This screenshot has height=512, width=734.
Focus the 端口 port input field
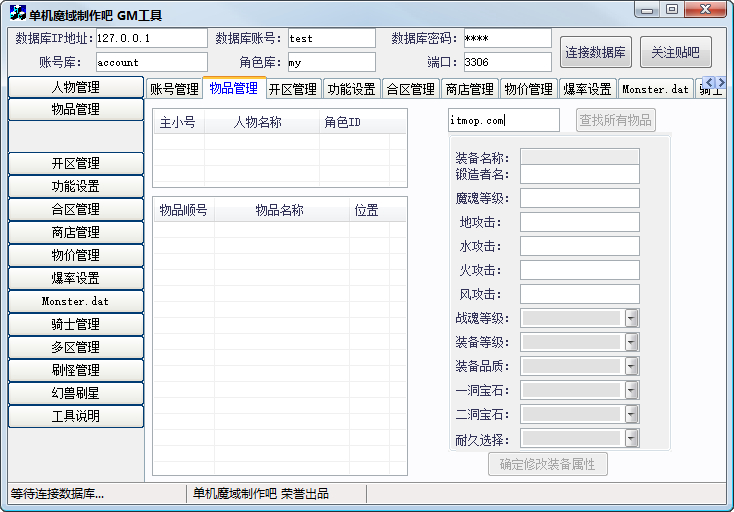click(x=507, y=62)
